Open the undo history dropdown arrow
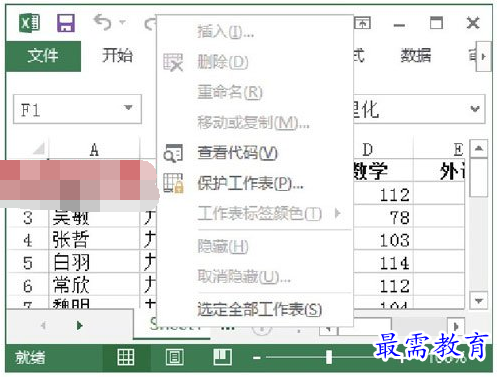This screenshot has height=377, width=497. tap(123, 22)
